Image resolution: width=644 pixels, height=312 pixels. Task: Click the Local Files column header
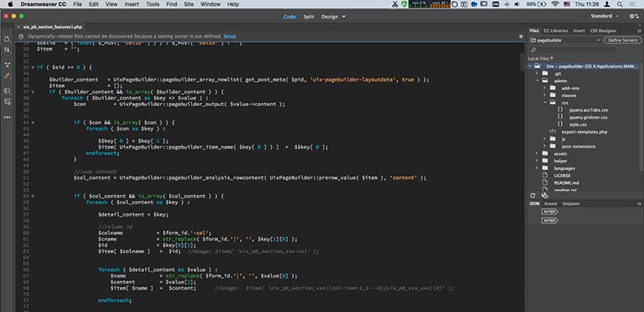coord(540,59)
